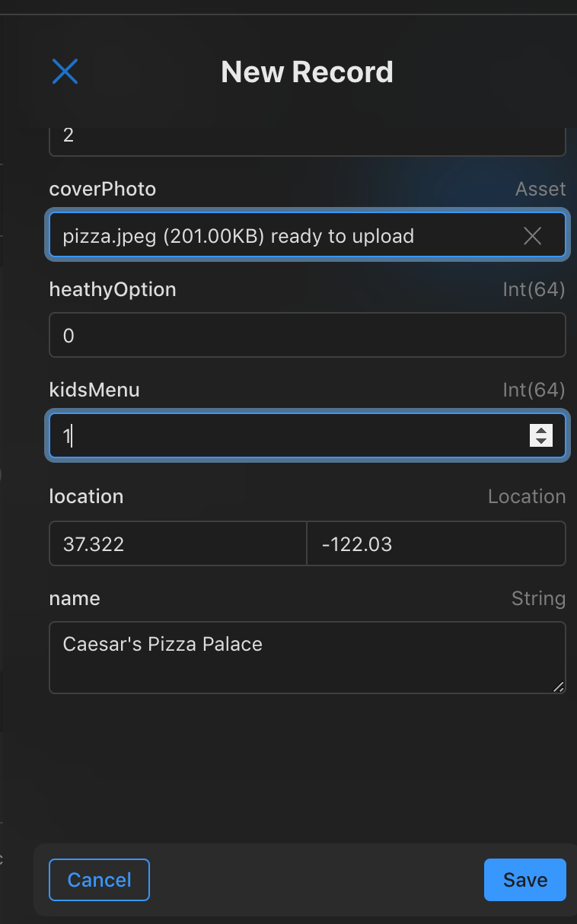Save the new record
Screen dimensions: 577x924
(x=524, y=880)
